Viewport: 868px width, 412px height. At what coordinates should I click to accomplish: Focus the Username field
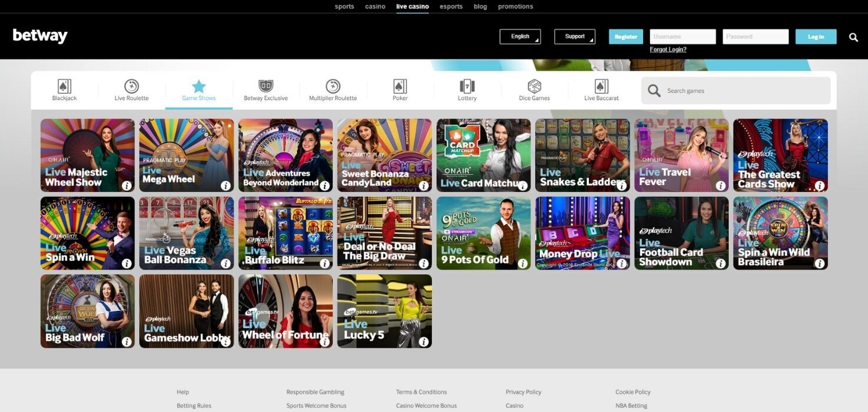point(683,36)
